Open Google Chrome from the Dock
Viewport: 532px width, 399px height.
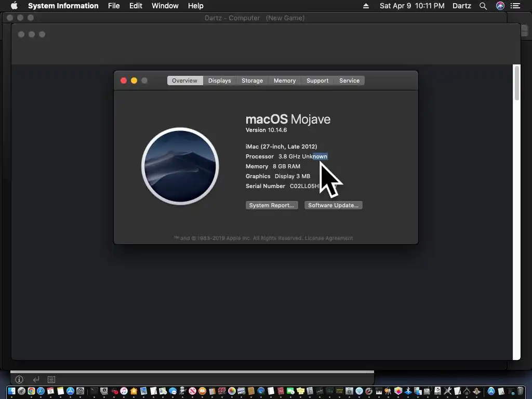pos(31,391)
